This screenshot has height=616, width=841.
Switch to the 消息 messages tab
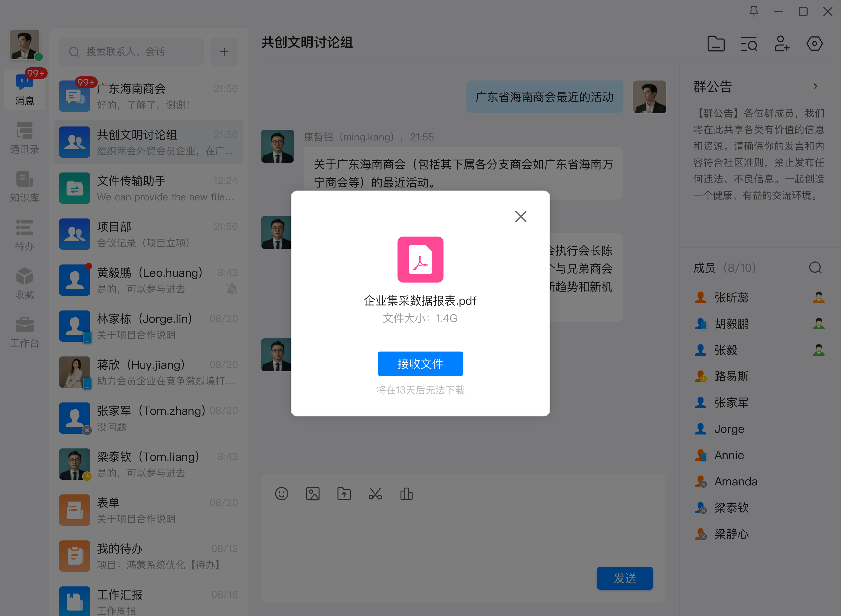coord(24,90)
